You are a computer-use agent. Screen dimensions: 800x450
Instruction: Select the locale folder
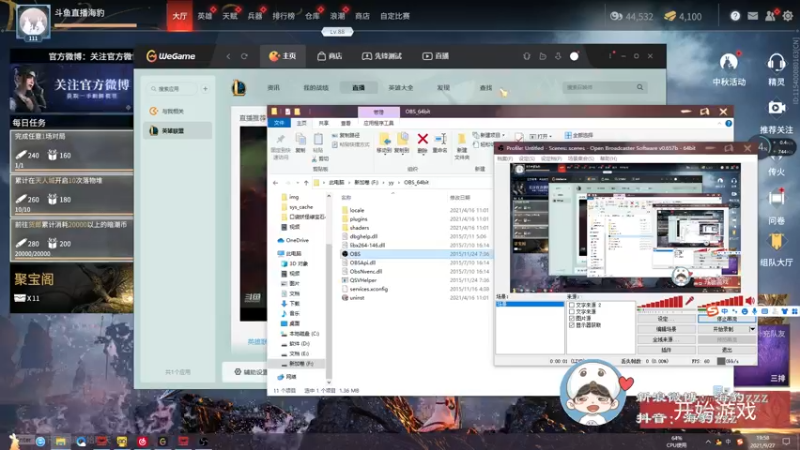(x=357, y=210)
